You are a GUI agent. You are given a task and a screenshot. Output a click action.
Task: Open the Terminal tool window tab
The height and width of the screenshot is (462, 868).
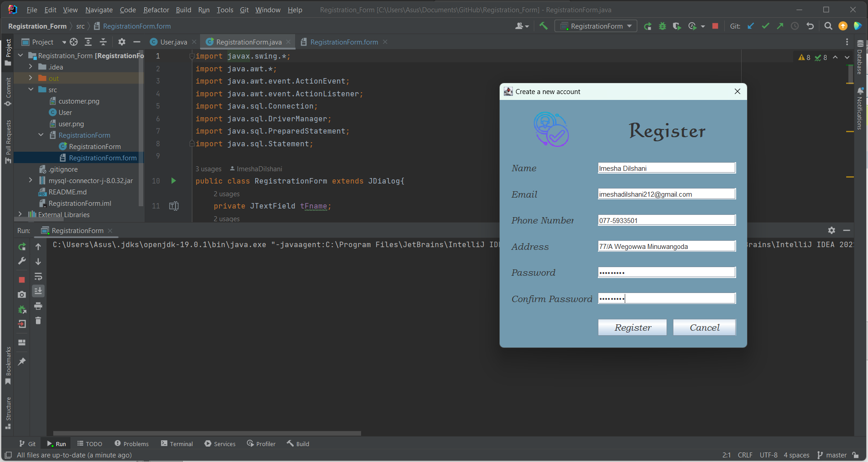[x=177, y=444]
